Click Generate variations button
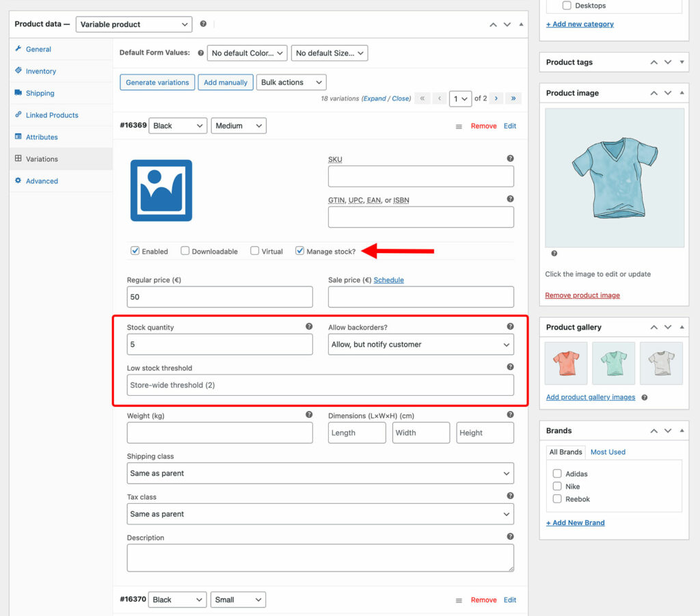The image size is (700, 616). (x=157, y=82)
